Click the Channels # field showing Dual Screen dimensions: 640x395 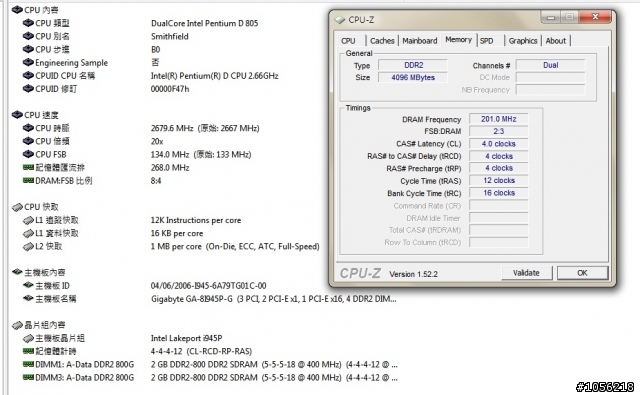tap(550, 65)
